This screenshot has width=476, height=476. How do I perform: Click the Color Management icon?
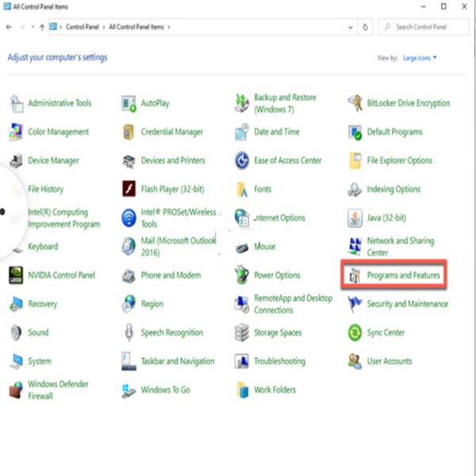click(x=16, y=132)
